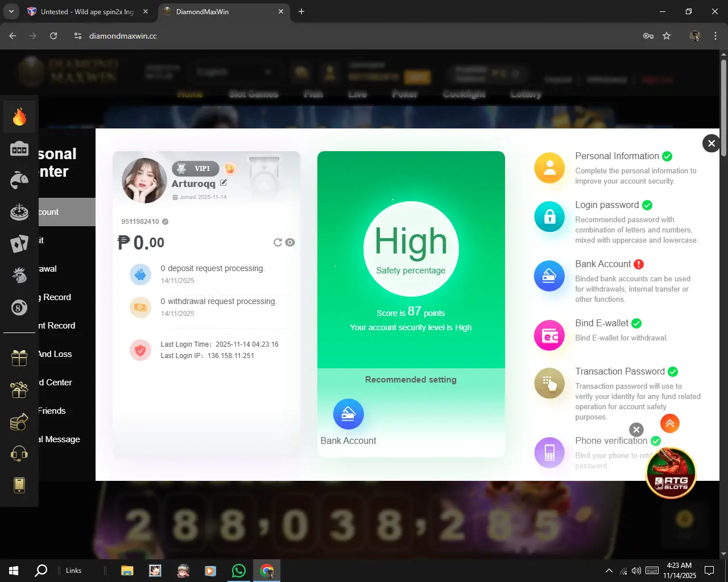Open the Personal Information yellow icon
This screenshot has width=728, height=582.
tap(549, 168)
